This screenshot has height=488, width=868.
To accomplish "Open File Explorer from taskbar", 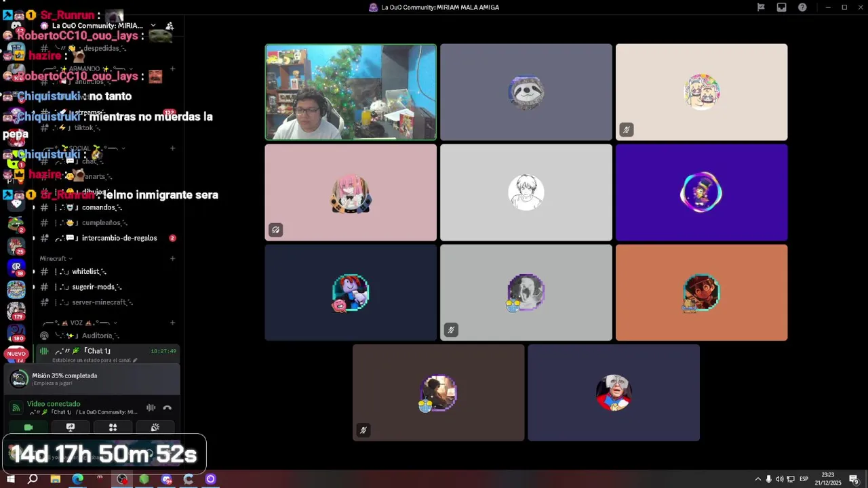I will click(x=56, y=479).
